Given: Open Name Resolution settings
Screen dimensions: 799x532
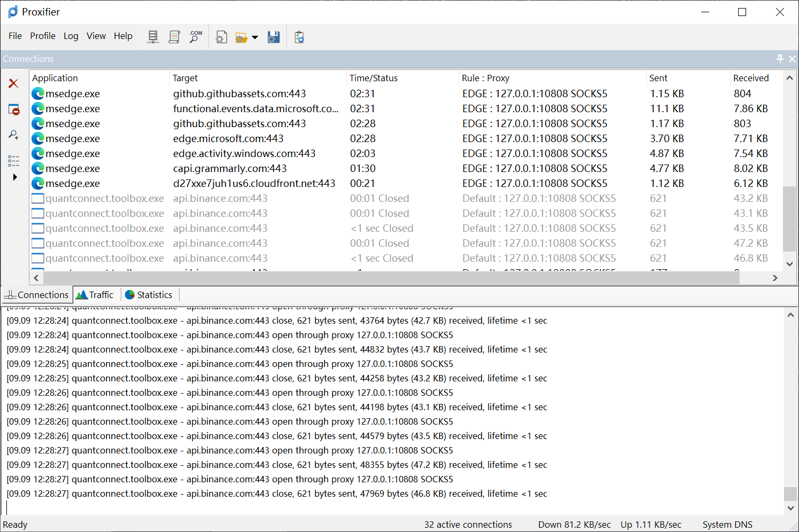Looking at the screenshot, I should (x=195, y=36).
